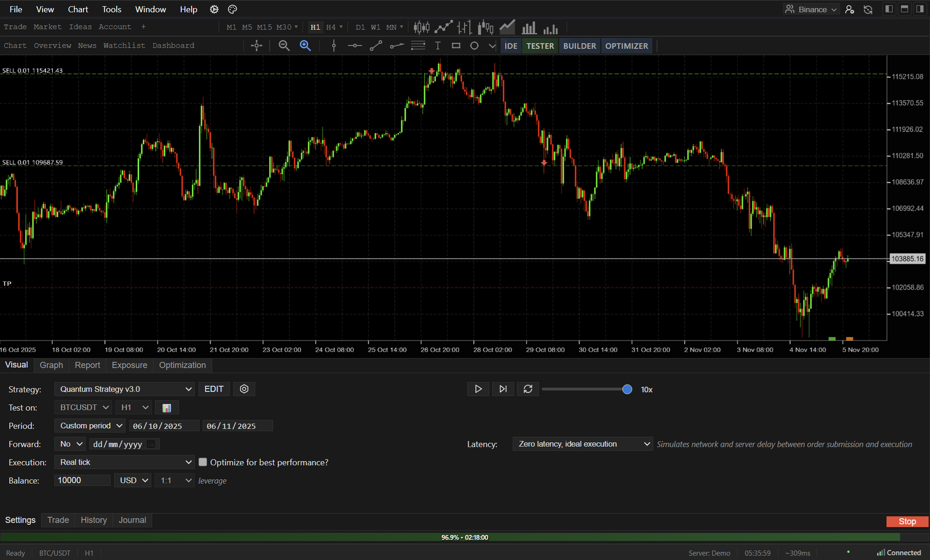This screenshot has width=930, height=560.
Task: Switch chart to line style
Action: point(443,27)
